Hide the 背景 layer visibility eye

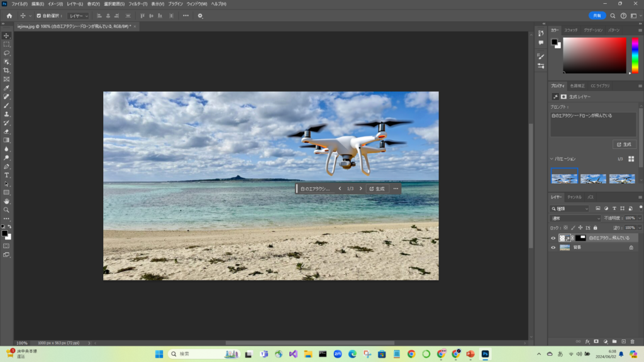point(553,248)
